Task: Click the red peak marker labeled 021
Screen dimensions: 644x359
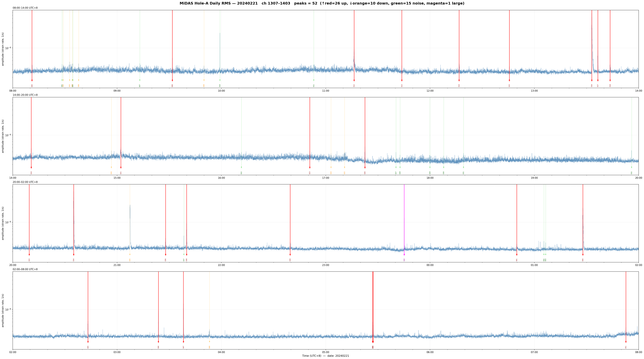Action: [x=121, y=167]
